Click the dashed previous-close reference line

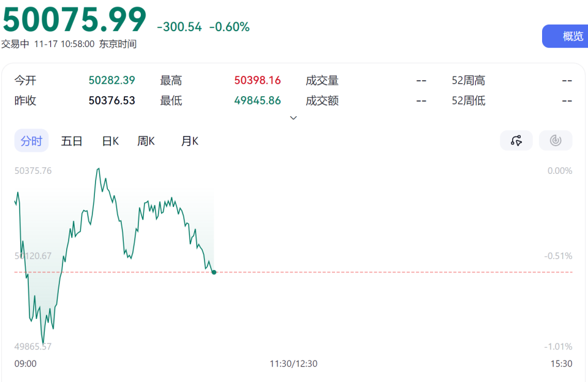(367, 271)
